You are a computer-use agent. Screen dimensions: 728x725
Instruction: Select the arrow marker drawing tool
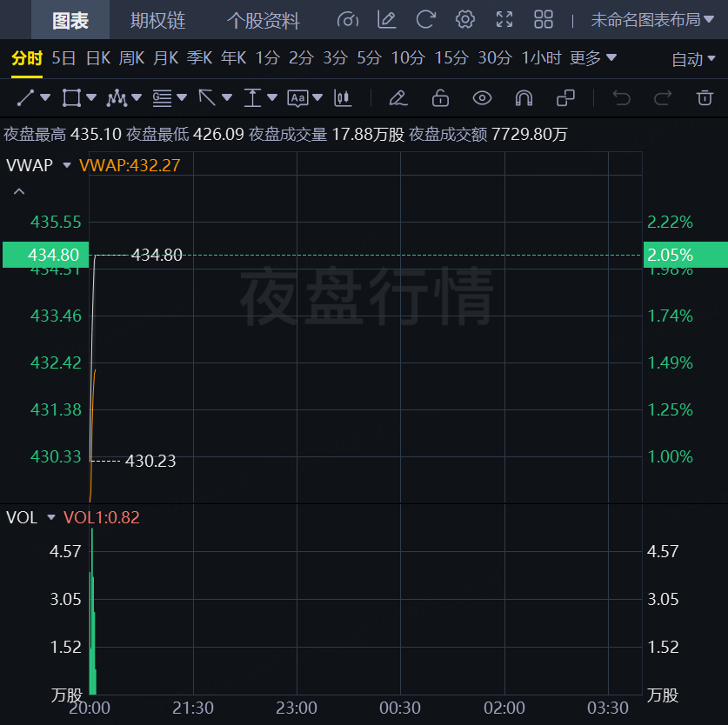click(207, 98)
